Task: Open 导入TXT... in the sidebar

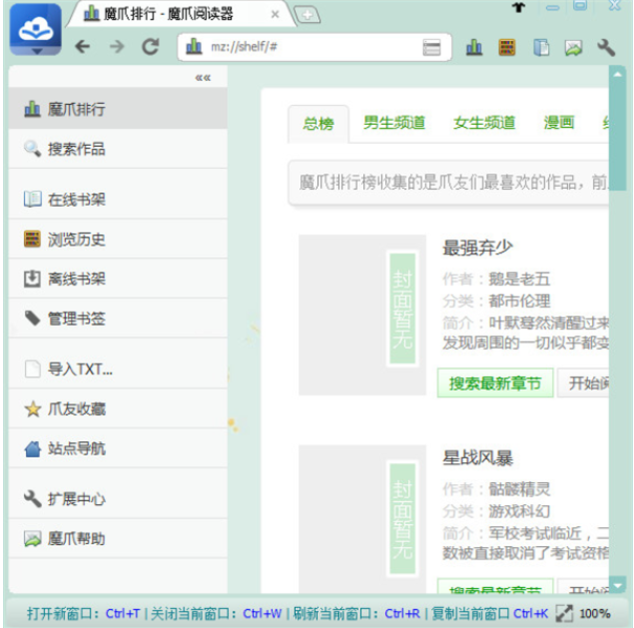Action: coord(80,369)
